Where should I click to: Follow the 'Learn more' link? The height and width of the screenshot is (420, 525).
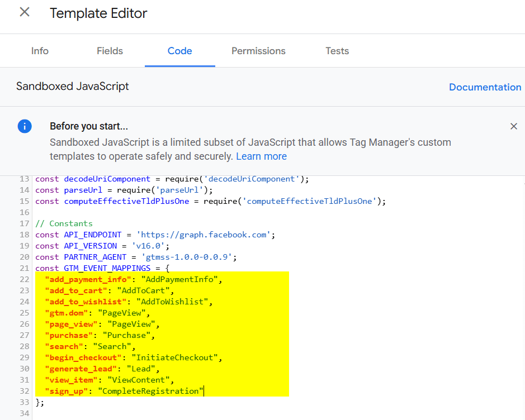[261, 156]
